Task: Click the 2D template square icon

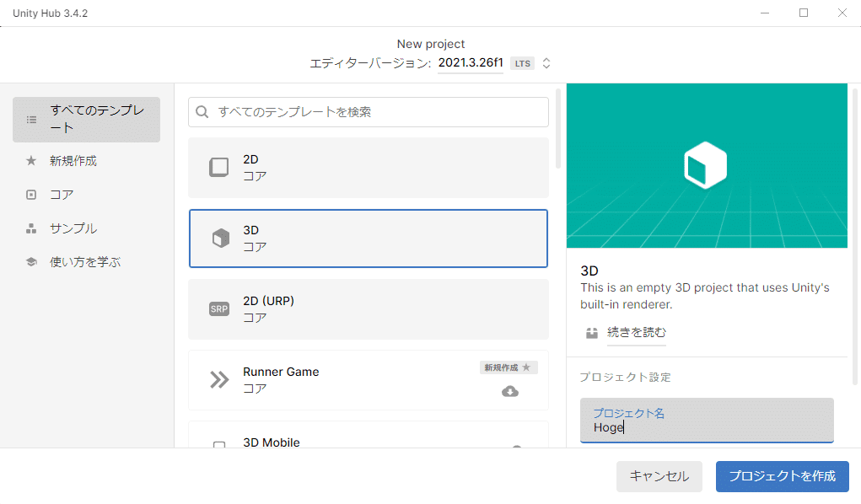Action: tap(219, 168)
